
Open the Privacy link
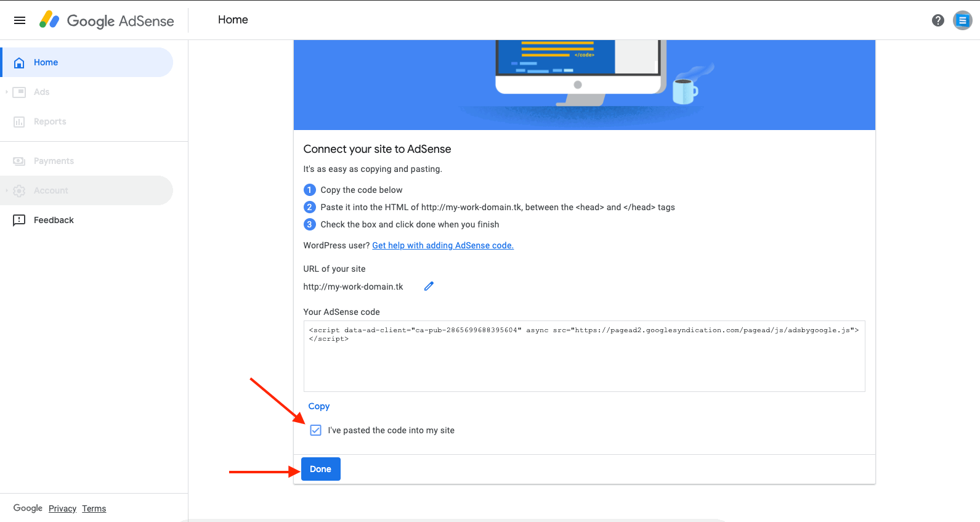62,508
